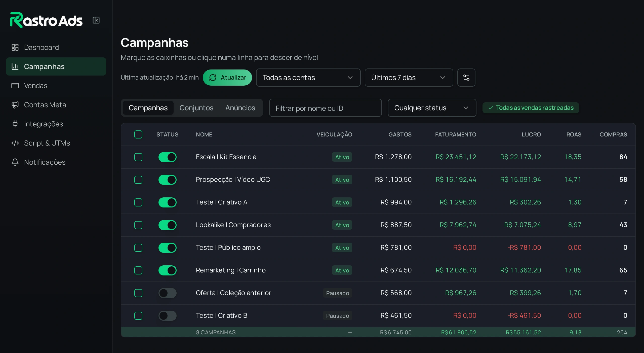Click the Todas as vendas rastreadas badge
644x353 pixels.
(531, 108)
